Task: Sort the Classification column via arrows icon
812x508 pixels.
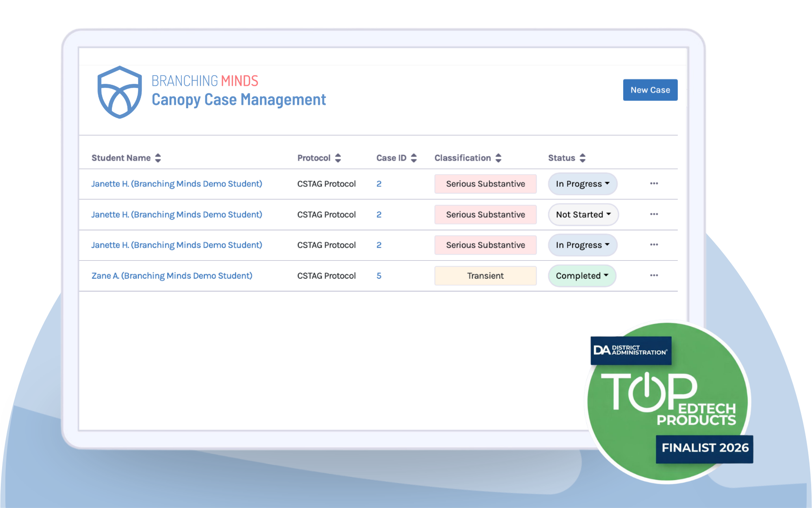Action: click(x=498, y=158)
